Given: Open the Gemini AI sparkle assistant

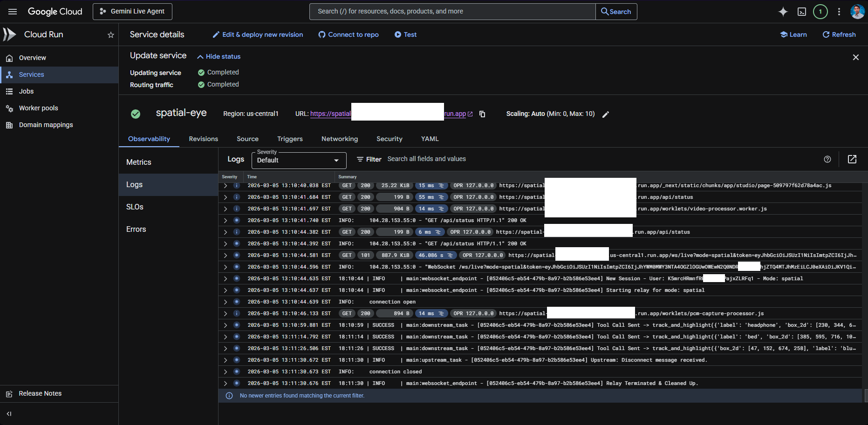Looking at the screenshot, I should 783,12.
